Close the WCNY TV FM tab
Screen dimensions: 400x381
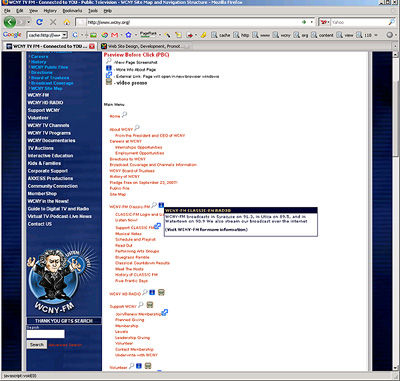click(x=92, y=46)
